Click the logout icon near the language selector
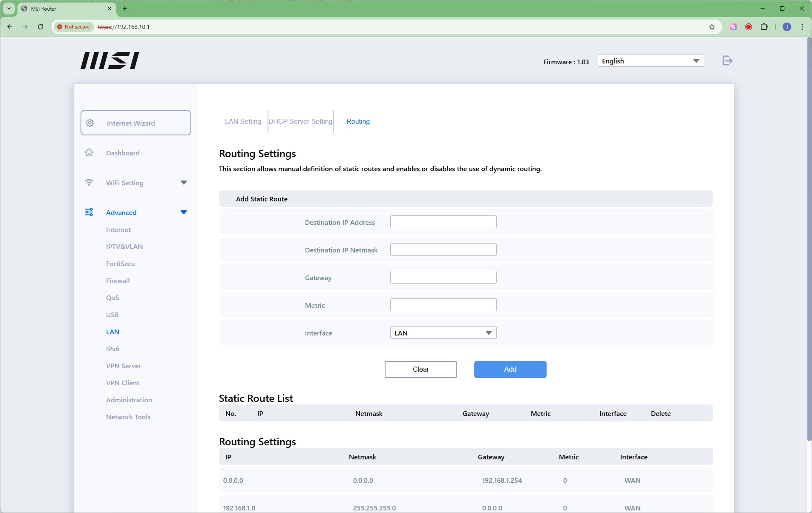812x513 pixels. [727, 61]
